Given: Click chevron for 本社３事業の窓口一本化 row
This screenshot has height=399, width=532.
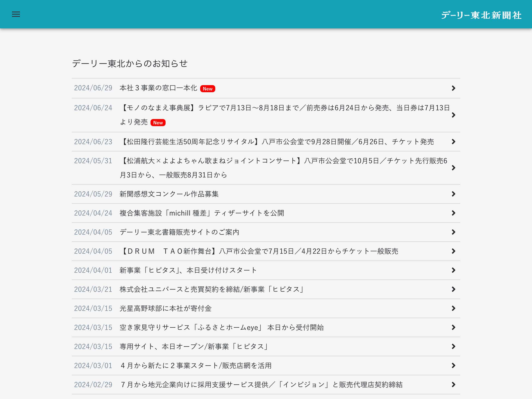Looking at the screenshot, I should click(453, 88).
